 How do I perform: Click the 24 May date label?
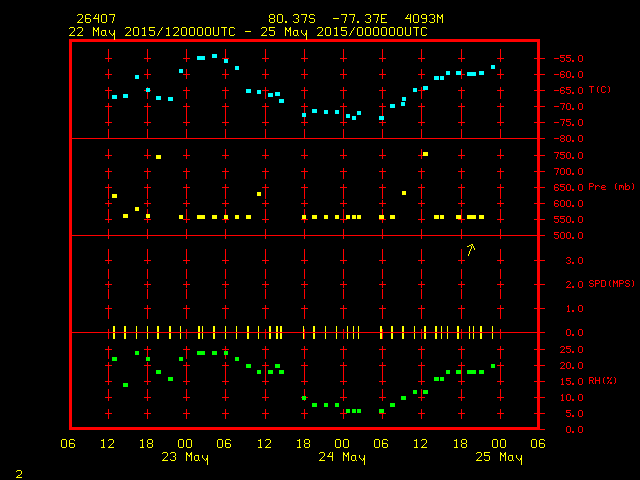[342, 457]
